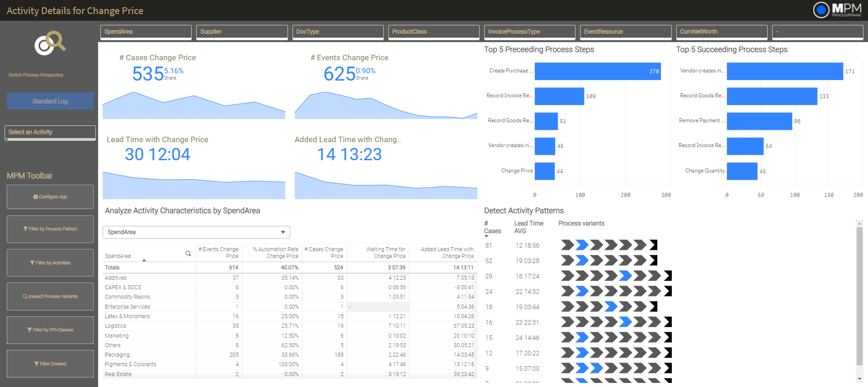Viewport: 868px width, 387px height.
Task: Expand the SpendArea dimension dropdown
Action: click(x=196, y=232)
